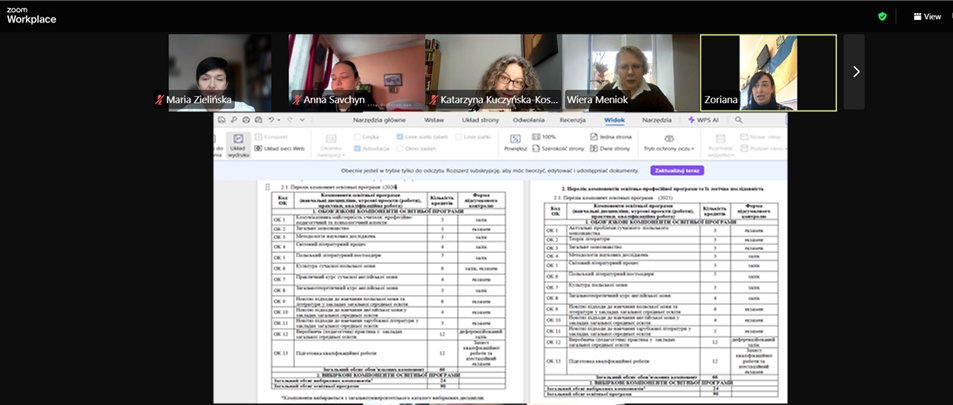
Task: Open the Widok ribbon tab
Action: [x=614, y=119]
